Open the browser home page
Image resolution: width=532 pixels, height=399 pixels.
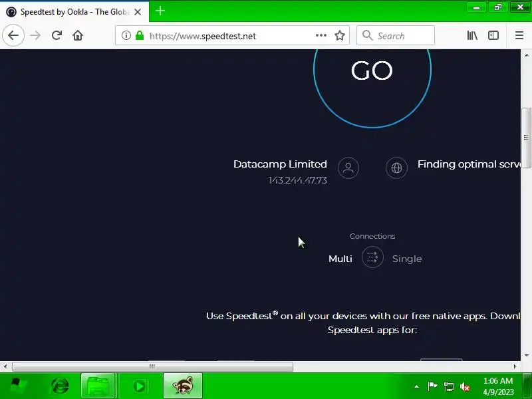[78, 35]
